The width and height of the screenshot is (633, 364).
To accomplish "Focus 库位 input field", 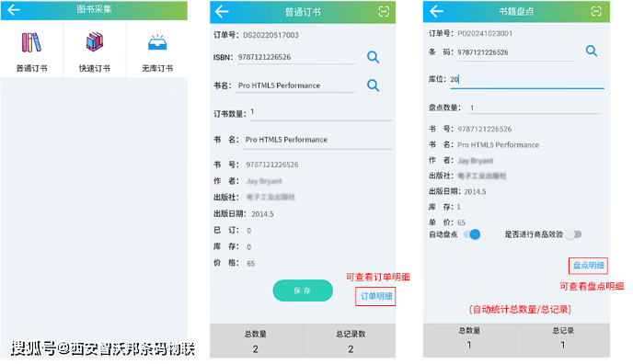I will 527,80.
